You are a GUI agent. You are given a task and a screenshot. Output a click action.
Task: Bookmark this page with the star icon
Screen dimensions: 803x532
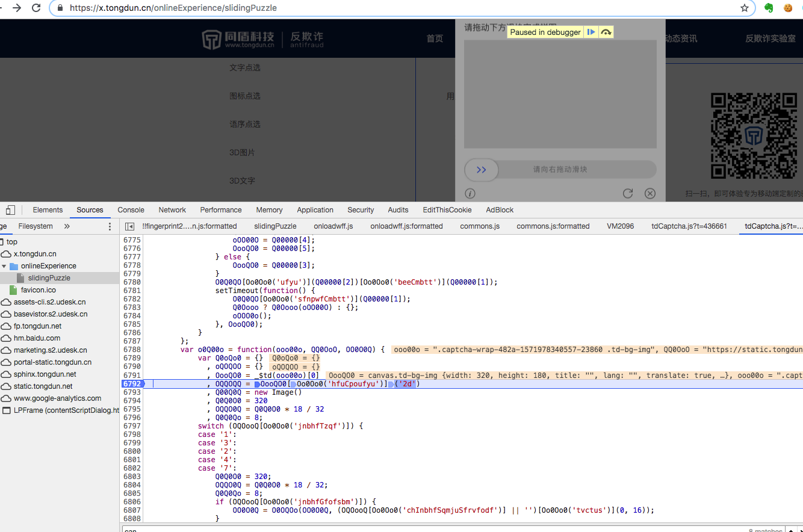click(x=745, y=8)
